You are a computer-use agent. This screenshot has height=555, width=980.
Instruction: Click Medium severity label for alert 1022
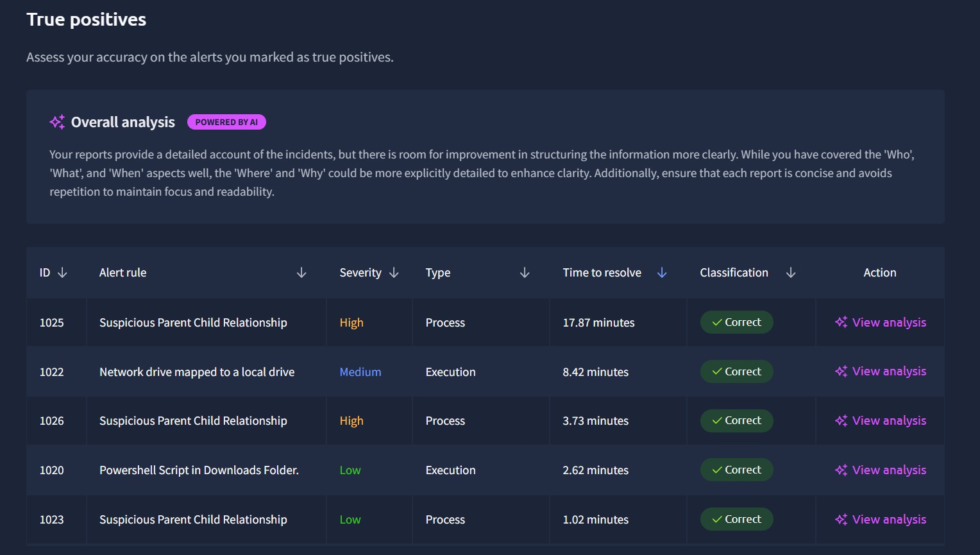pos(360,372)
